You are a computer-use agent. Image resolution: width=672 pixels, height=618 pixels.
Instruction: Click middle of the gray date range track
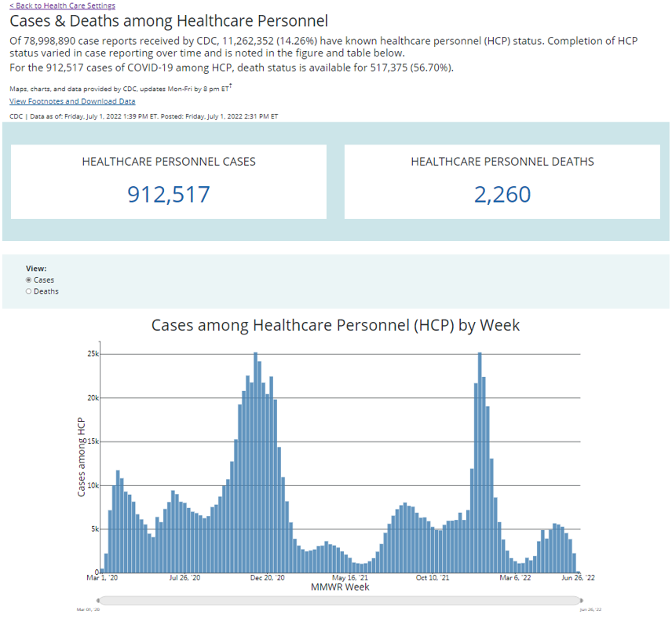[338, 601]
